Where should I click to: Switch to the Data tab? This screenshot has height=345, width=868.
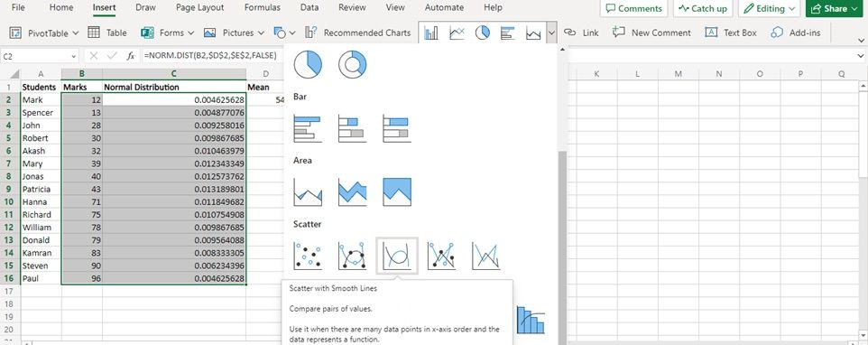tap(309, 8)
